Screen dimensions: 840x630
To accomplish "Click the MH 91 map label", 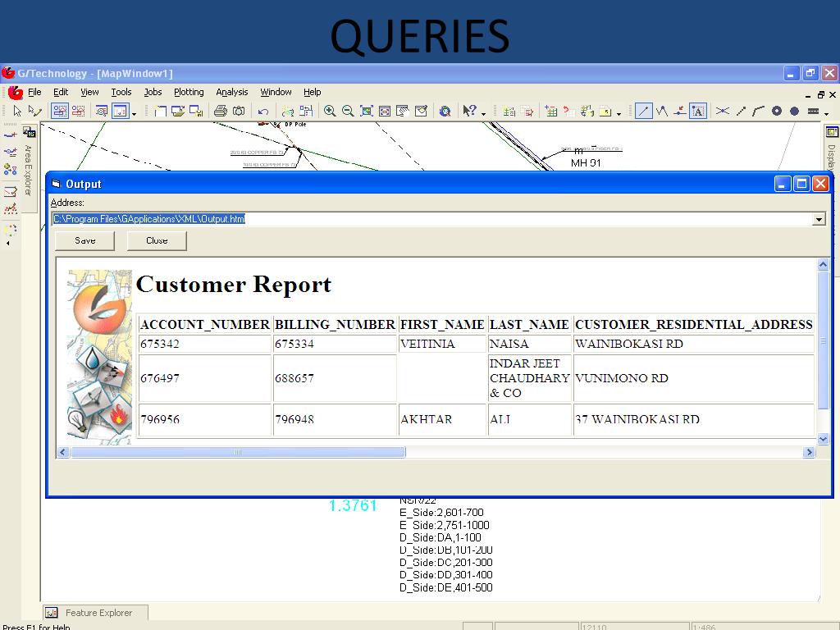I will point(586,163).
